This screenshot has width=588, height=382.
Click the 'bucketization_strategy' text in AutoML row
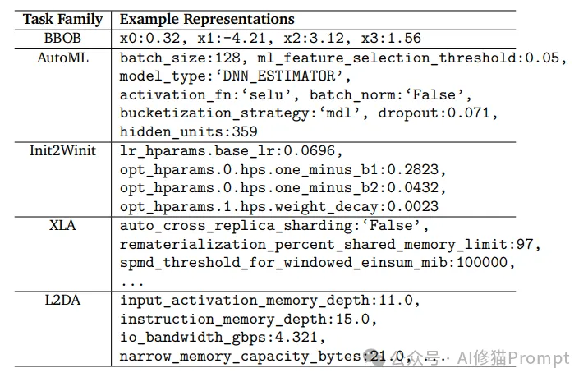(214, 113)
